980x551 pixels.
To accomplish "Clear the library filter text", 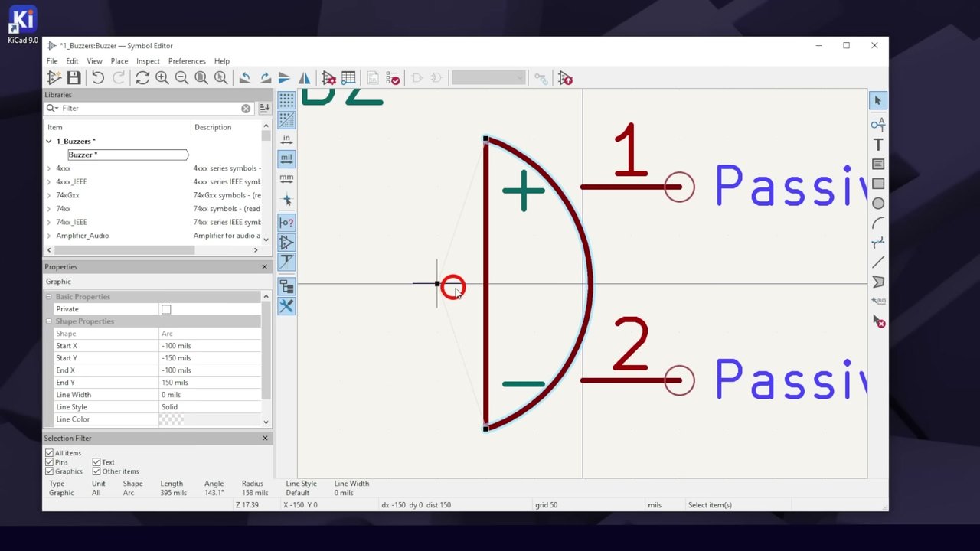I will click(x=246, y=109).
